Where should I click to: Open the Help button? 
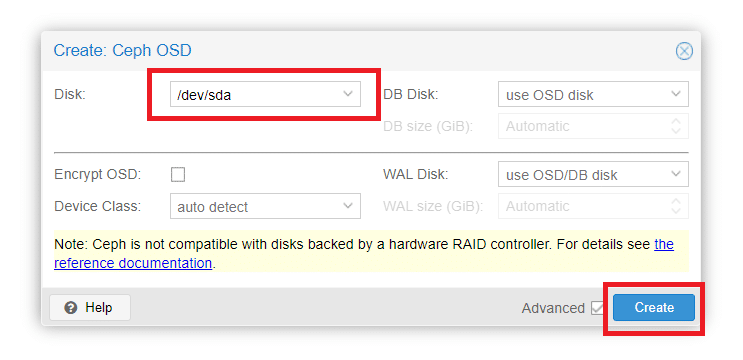click(90, 308)
